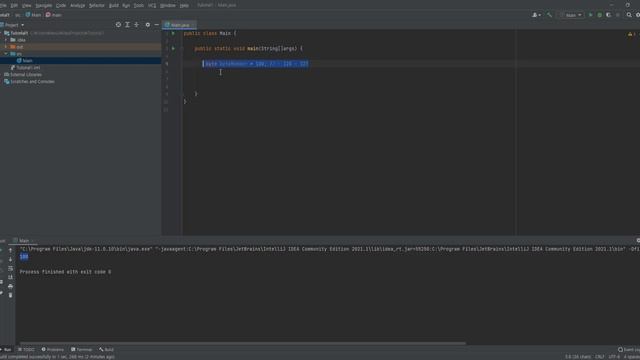Click the Expand All icon in Project panel
640x360 pixels.
coord(127,25)
